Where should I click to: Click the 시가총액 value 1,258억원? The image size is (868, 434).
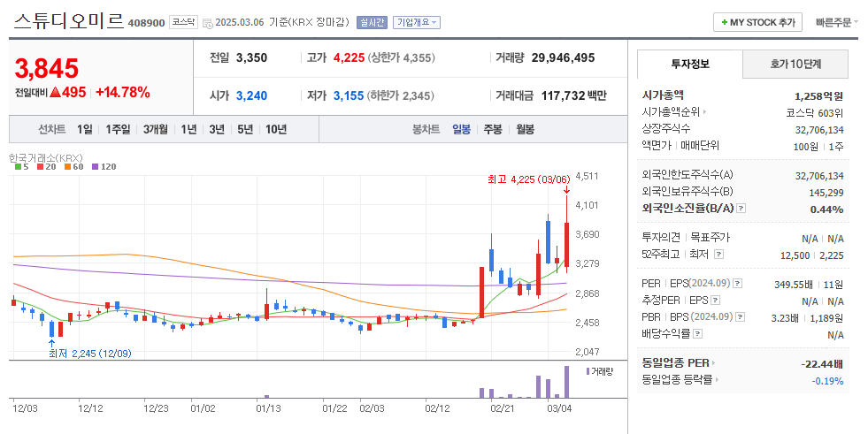click(818, 96)
